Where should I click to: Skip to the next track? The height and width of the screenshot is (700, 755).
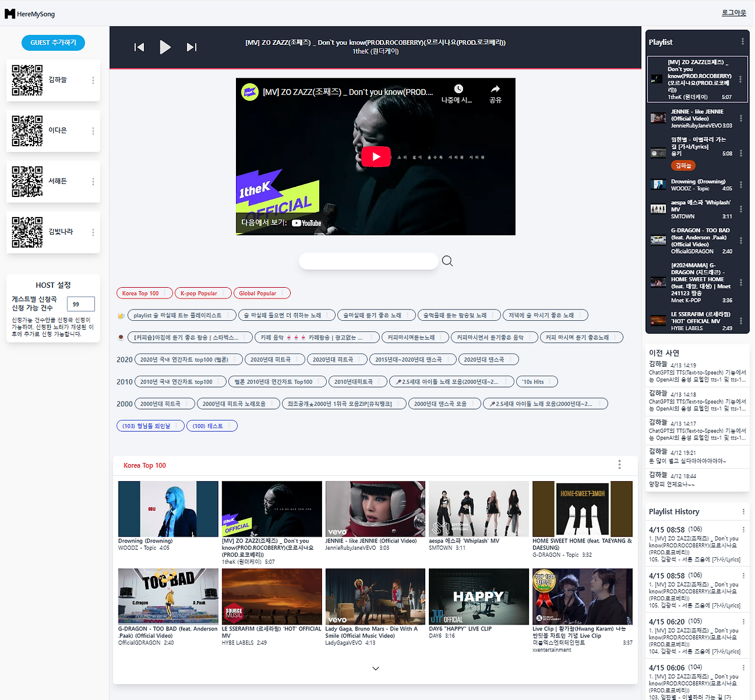pyautogui.click(x=192, y=47)
